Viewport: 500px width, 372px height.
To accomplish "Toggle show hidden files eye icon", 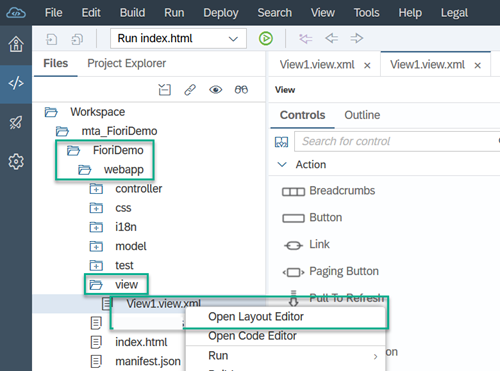I will [x=216, y=90].
